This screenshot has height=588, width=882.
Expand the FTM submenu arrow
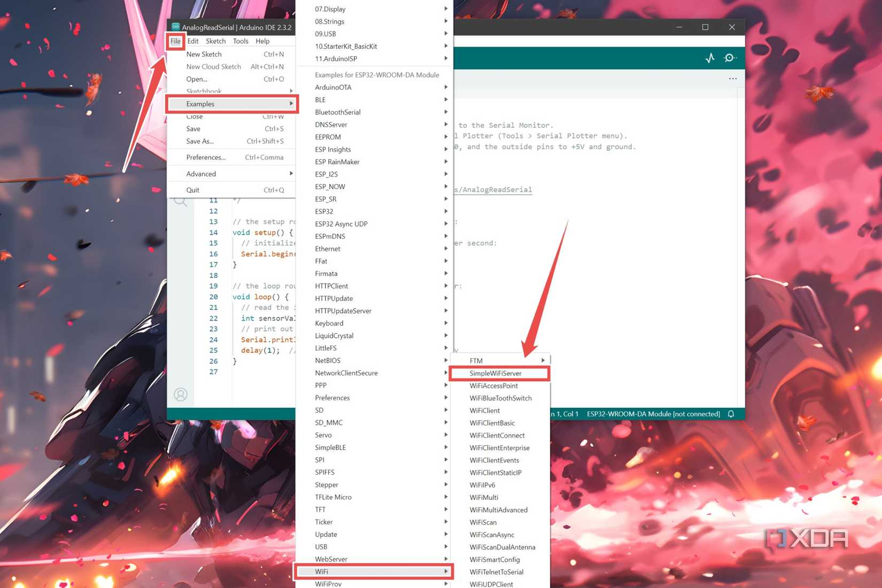pyautogui.click(x=543, y=361)
